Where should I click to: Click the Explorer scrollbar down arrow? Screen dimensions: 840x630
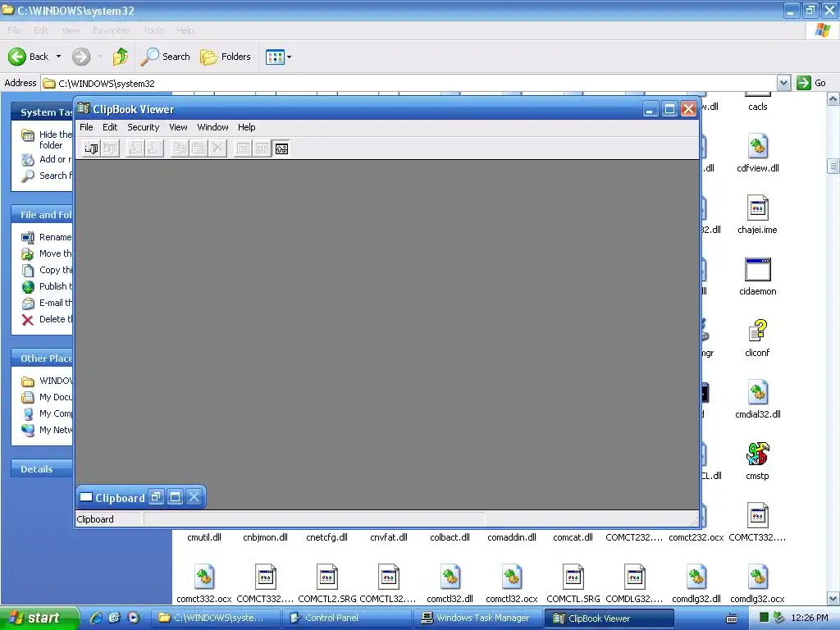pyautogui.click(x=833, y=598)
